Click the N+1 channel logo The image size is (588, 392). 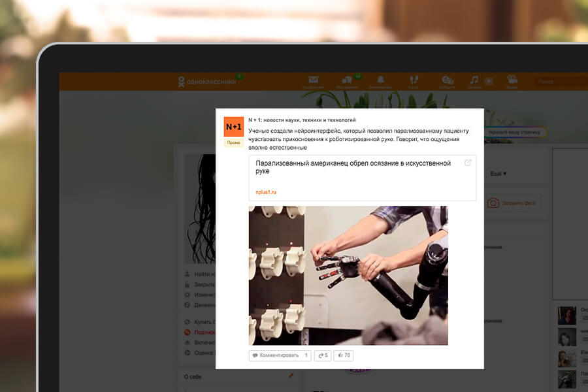pos(233,124)
